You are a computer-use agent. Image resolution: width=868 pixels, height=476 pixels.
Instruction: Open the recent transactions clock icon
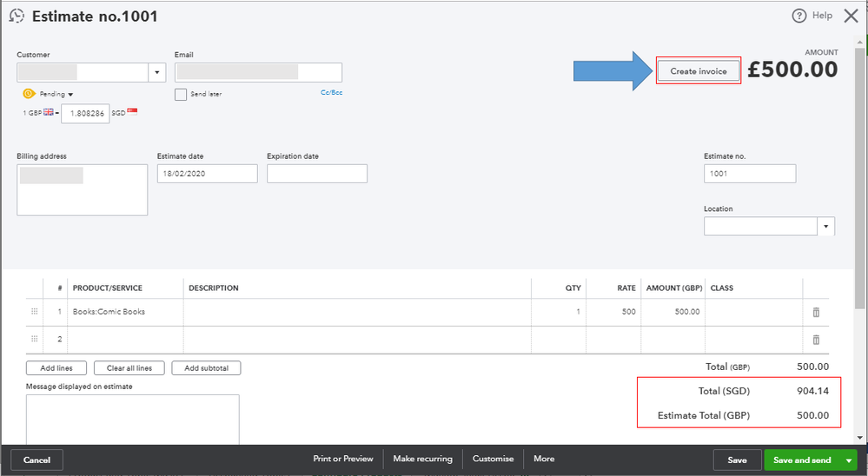17,16
